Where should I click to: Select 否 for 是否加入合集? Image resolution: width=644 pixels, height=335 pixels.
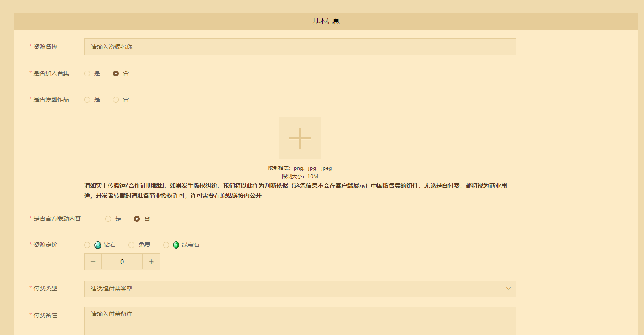pyautogui.click(x=116, y=74)
